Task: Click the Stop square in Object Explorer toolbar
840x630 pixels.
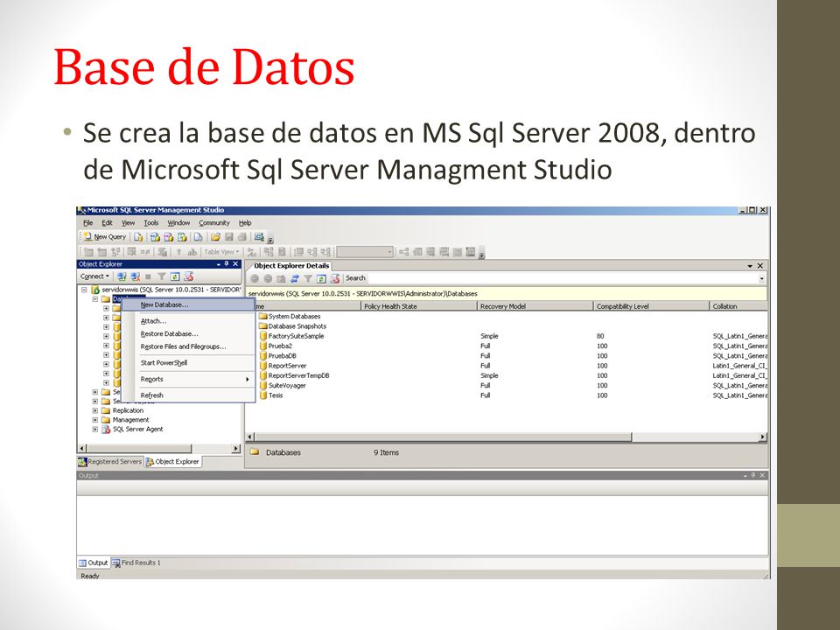Action: 149,276
